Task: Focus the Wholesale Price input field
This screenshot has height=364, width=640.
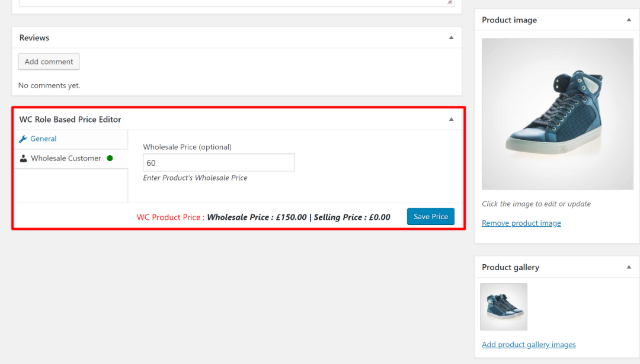Action: click(x=219, y=163)
